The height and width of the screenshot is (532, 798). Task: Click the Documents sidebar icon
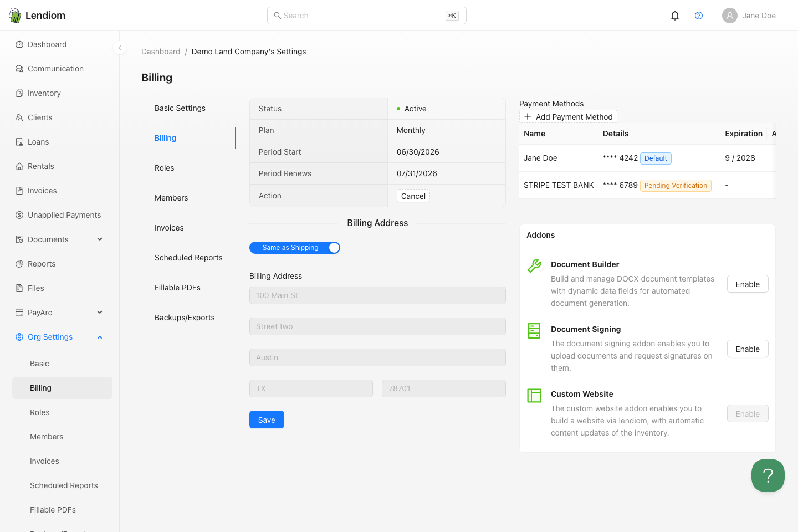(19, 239)
